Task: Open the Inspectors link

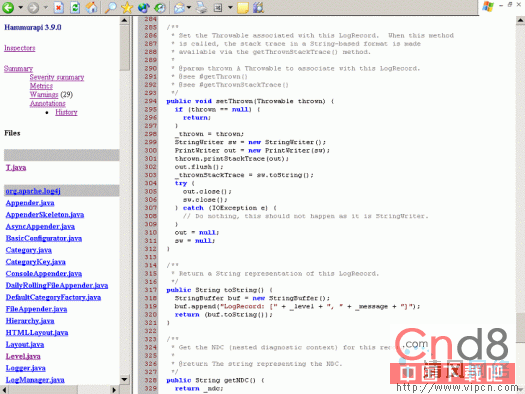Action: pos(19,48)
